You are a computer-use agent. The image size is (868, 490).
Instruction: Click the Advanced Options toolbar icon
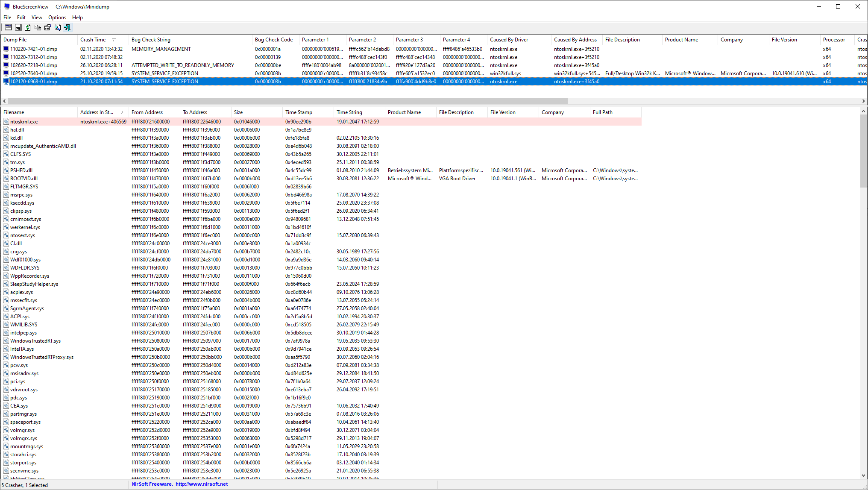point(8,27)
